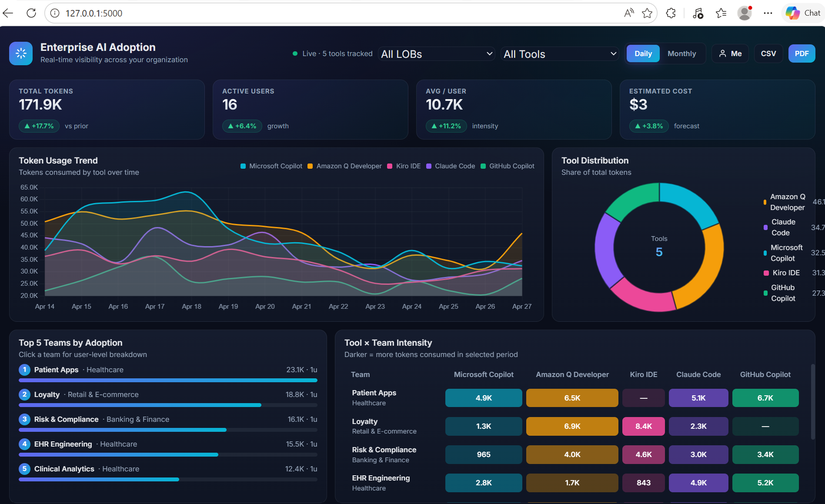The height and width of the screenshot is (504, 825).
Task: Click the media control music icon
Action: coord(698,13)
